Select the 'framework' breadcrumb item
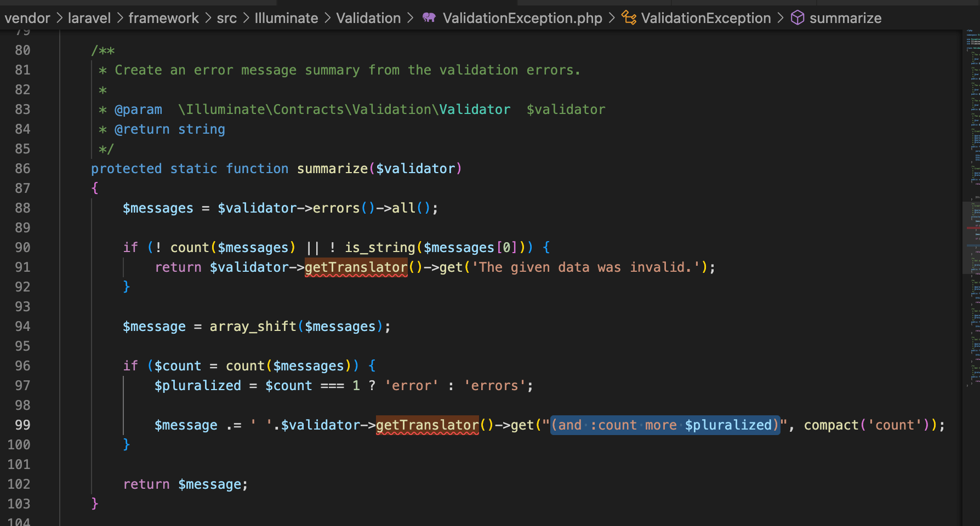The width and height of the screenshot is (980, 526). tap(163, 18)
